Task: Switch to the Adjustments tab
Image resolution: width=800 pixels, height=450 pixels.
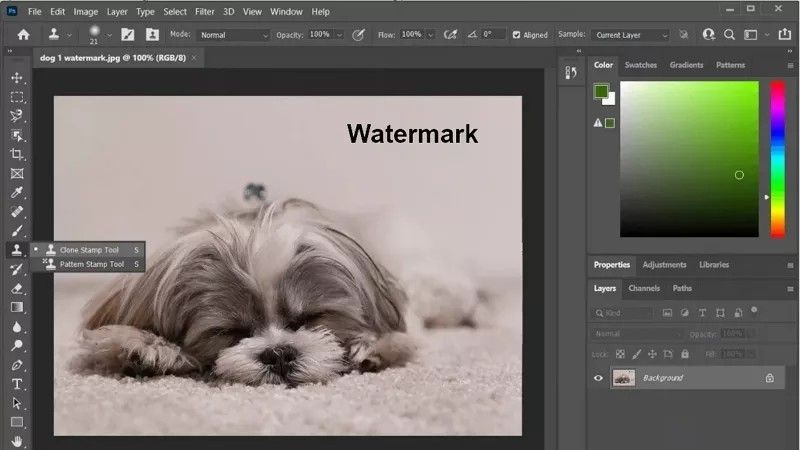Action: click(x=664, y=265)
